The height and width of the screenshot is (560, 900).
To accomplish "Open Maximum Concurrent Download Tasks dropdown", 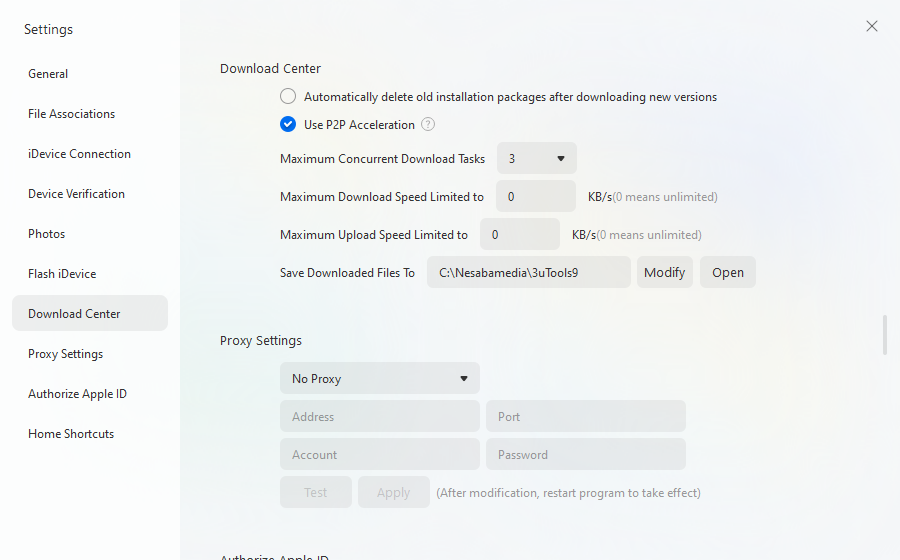I will pos(537,159).
